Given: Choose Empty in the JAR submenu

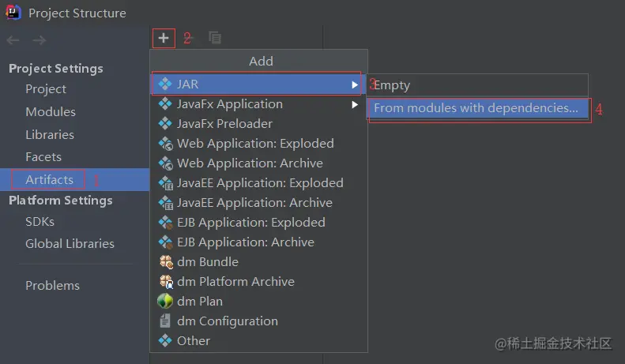Looking at the screenshot, I should click(477, 85).
